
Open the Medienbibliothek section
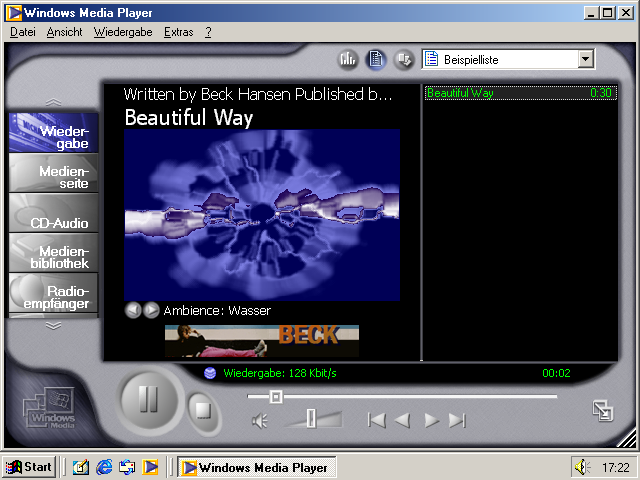53,253
